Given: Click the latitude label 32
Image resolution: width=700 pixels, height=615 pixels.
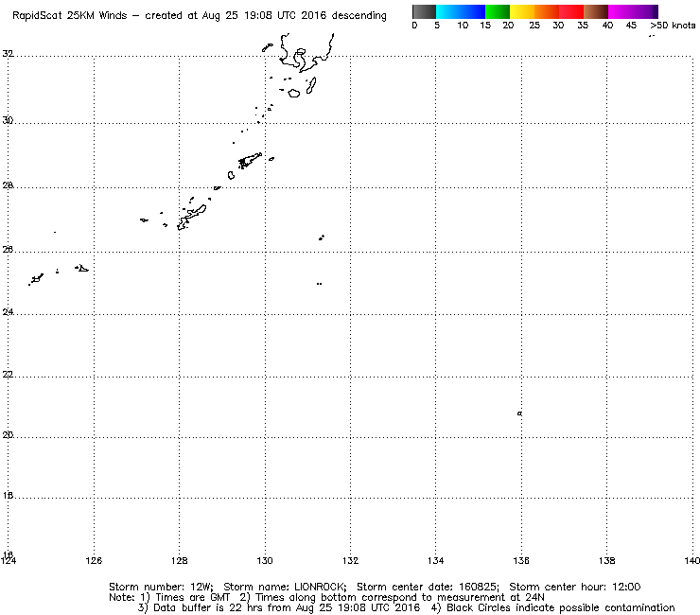Looking at the screenshot, I should pos(8,54).
